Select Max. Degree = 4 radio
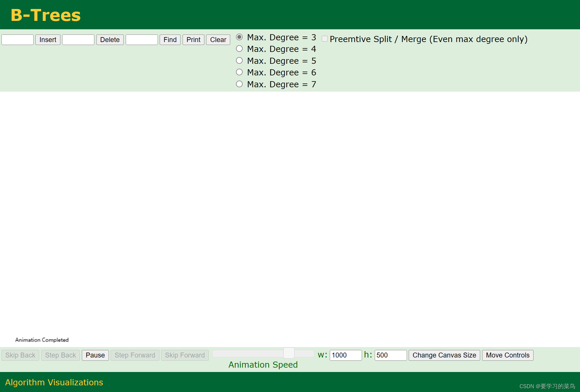 tap(239, 49)
